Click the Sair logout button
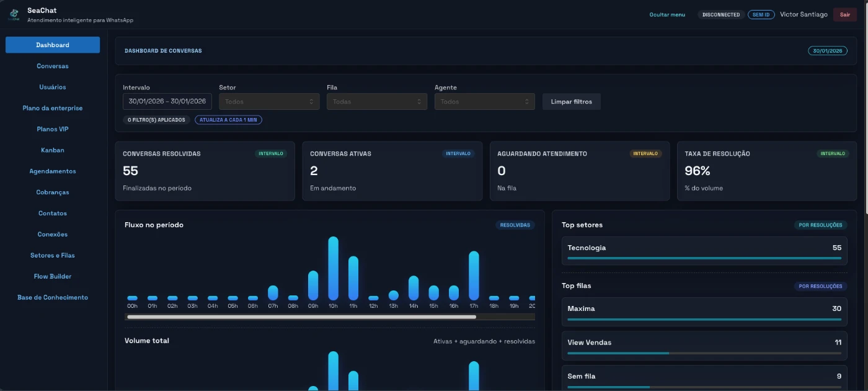This screenshot has width=868, height=391. point(844,15)
